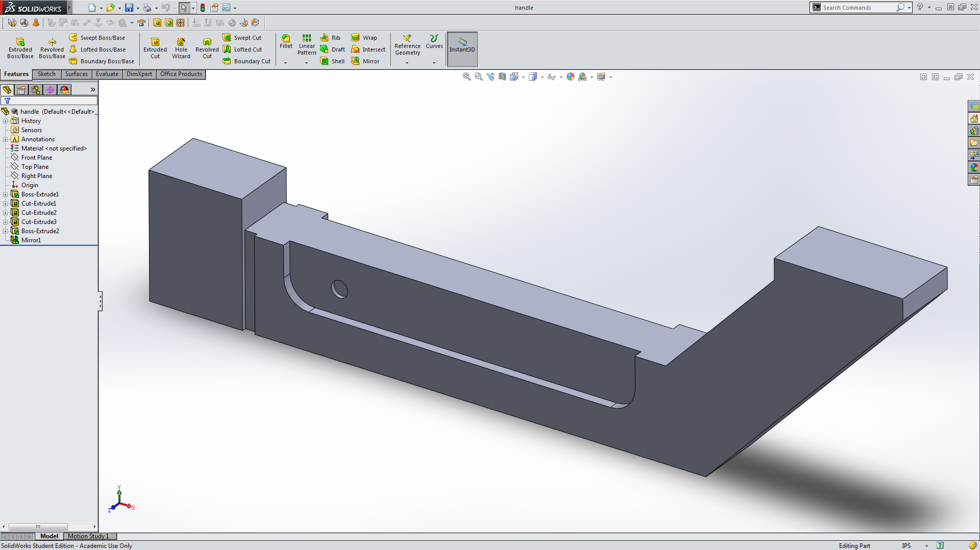Select the Top Plane item
This screenshot has width=980, height=550.
(35, 167)
